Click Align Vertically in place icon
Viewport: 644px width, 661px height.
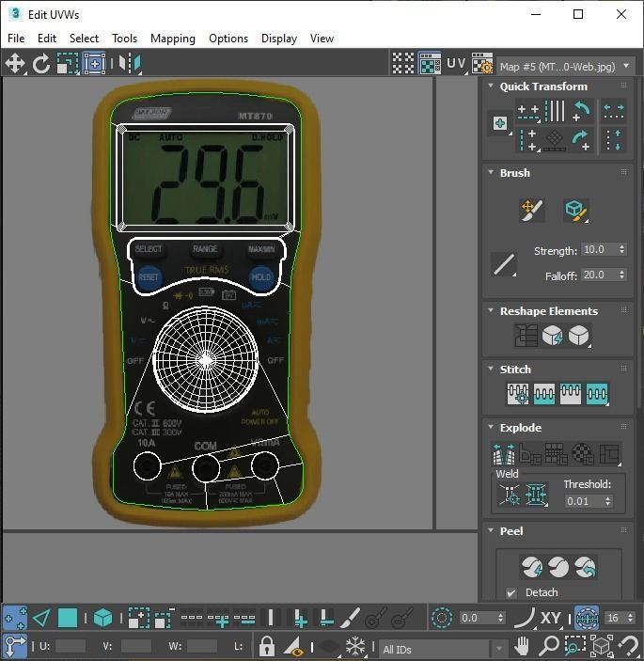click(528, 140)
